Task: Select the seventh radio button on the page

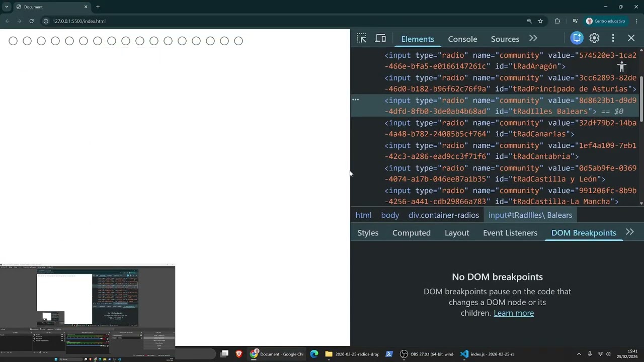Action: click(98, 41)
